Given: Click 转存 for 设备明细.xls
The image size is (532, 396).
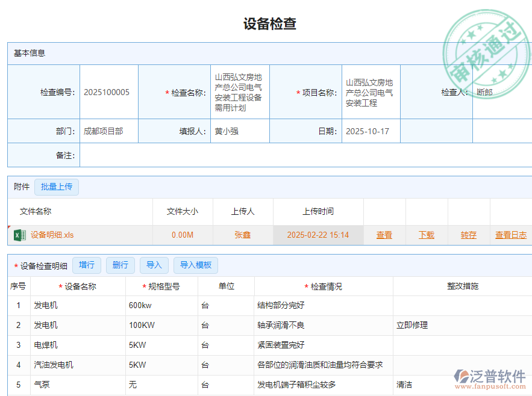Looking at the screenshot, I should 468,235.
